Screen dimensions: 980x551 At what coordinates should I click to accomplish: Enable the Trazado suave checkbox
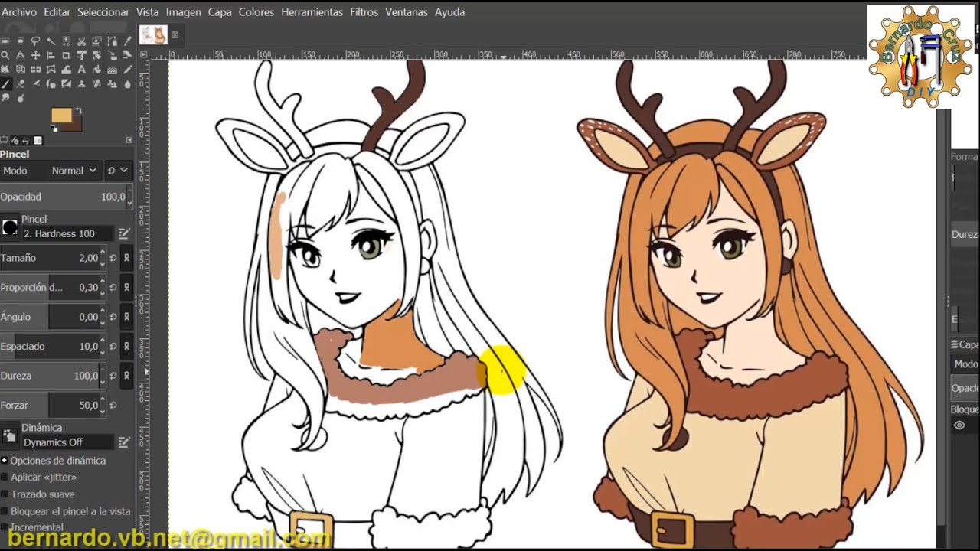tap(5, 494)
